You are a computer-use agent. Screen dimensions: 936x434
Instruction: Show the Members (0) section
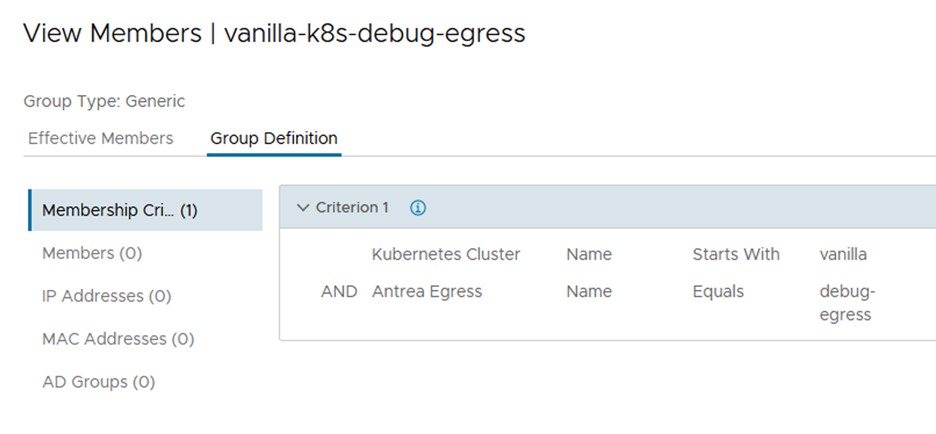(x=92, y=253)
